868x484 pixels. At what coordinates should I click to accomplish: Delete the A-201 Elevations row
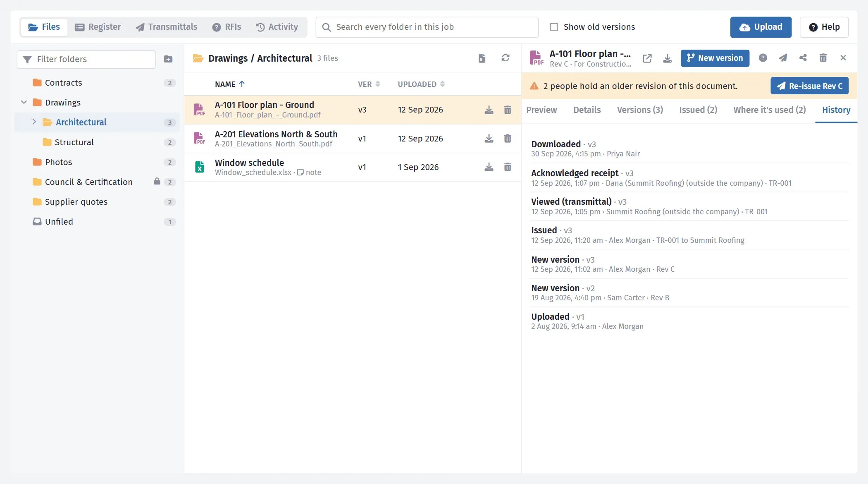508,139
